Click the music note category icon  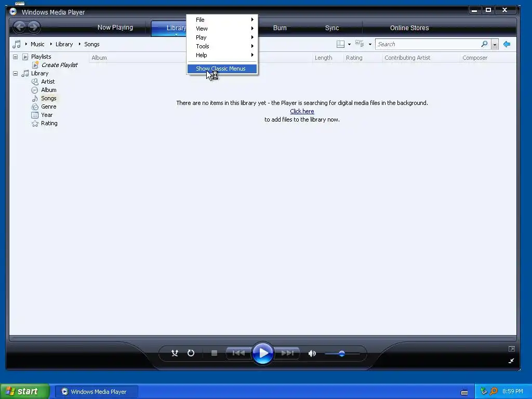click(16, 44)
